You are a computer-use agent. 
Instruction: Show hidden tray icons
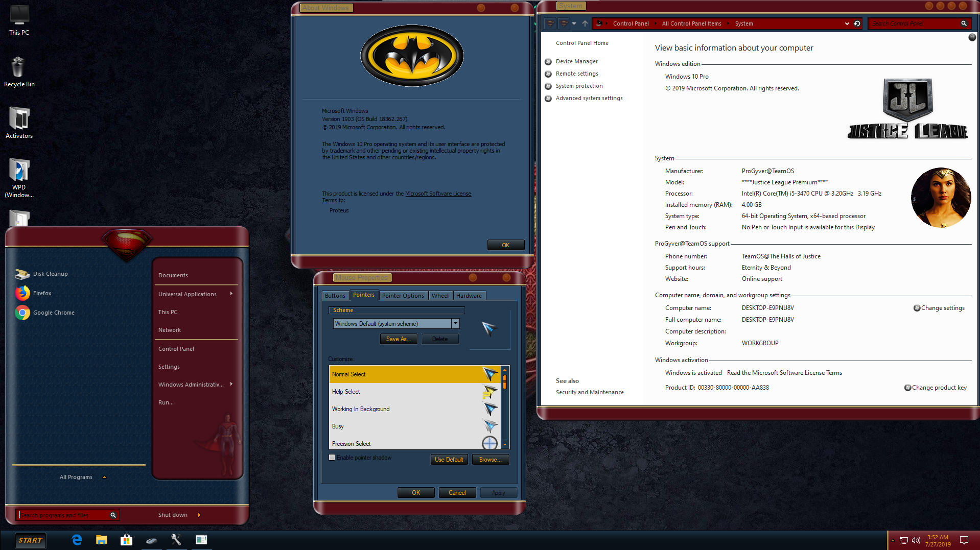coord(893,540)
